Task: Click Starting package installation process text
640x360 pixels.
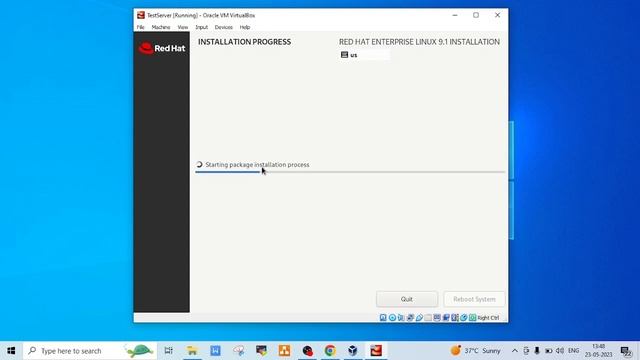Action: pos(257,164)
